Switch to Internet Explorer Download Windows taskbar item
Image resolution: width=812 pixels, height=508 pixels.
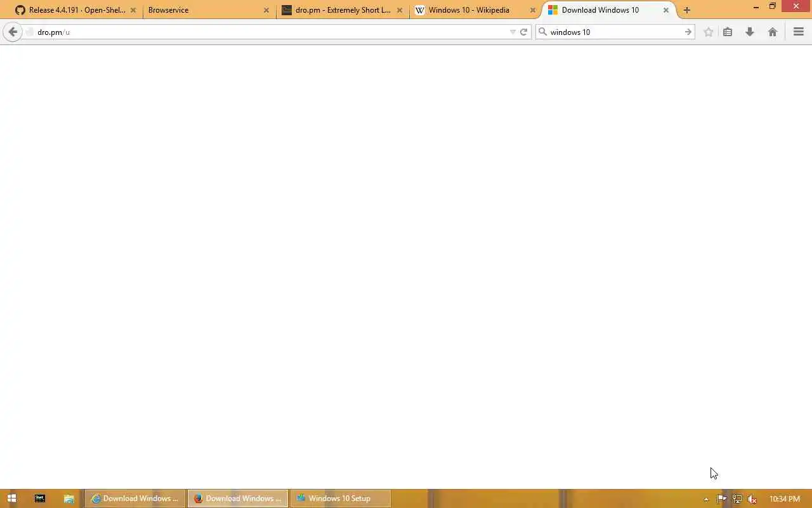coord(136,498)
